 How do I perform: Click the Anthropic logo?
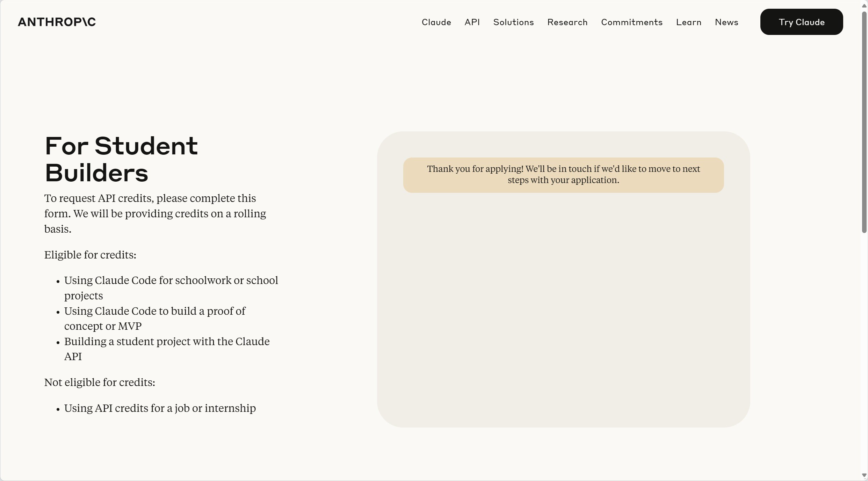pos(57,22)
